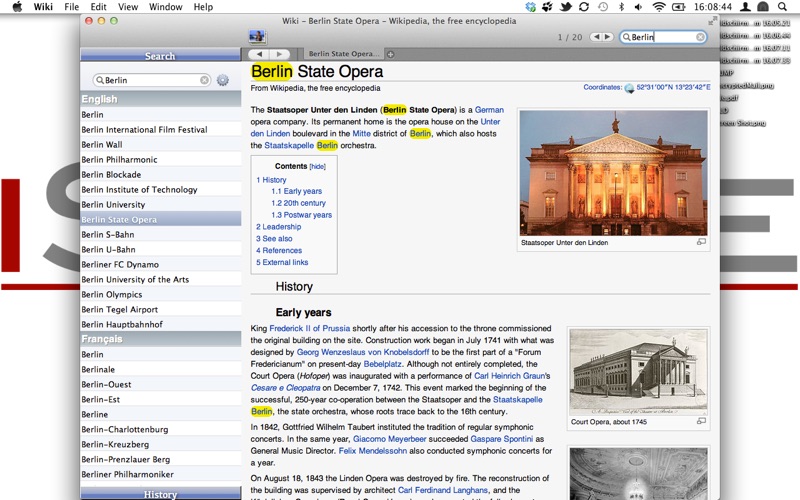Open the Court Opera 1745 engraving thumbnail
The image size is (800, 500).
click(637, 371)
